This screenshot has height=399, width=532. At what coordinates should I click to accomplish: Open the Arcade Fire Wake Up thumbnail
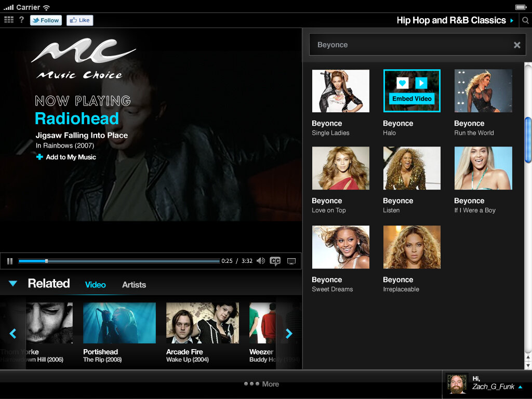(203, 323)
